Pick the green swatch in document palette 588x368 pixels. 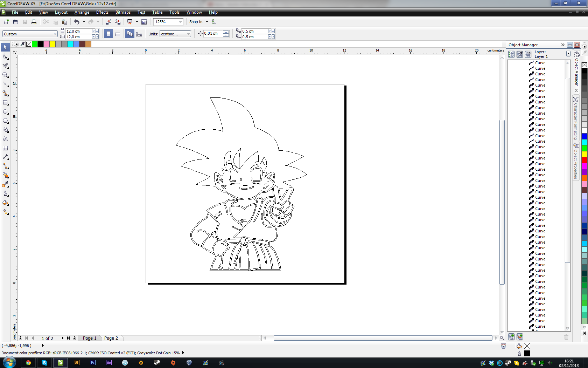point(35,44)
